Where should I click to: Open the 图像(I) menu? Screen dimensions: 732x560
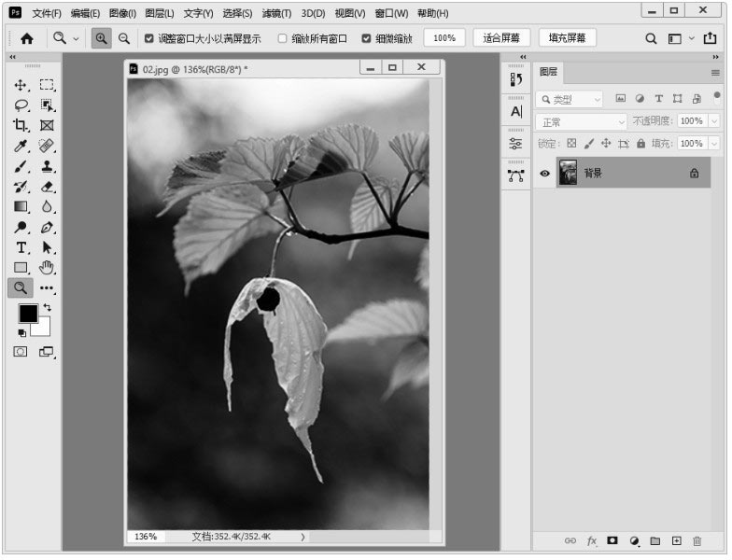(122, 13)
